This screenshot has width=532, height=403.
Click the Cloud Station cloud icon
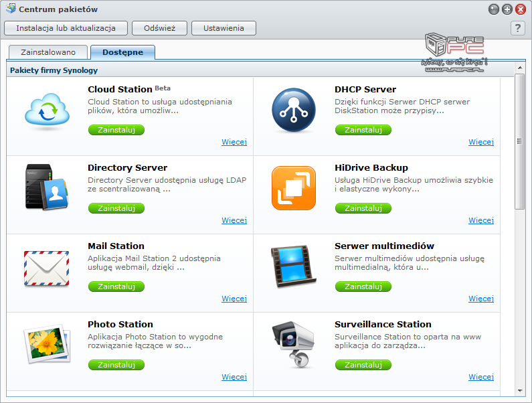tap(47, 110)
